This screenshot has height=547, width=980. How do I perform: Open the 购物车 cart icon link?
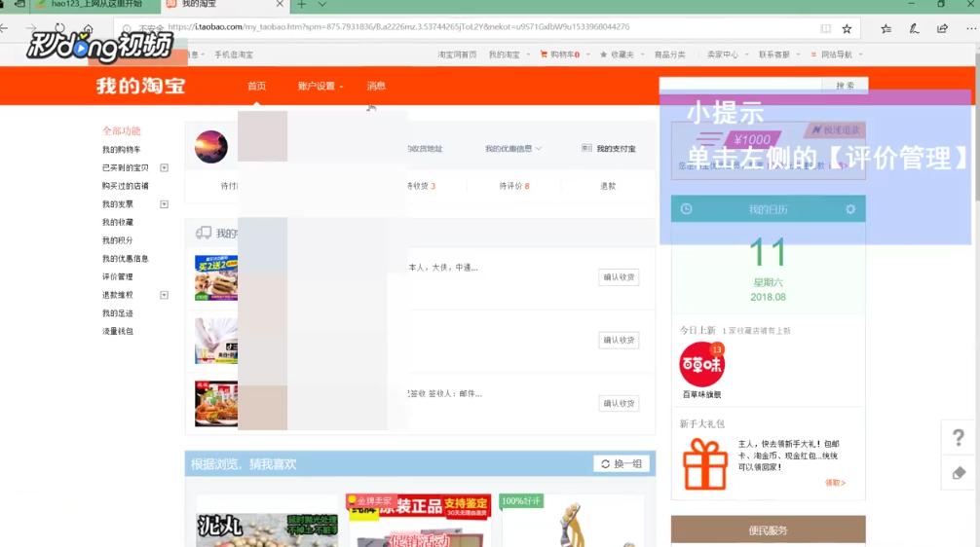pyautogui.click(x=560, y=55)
